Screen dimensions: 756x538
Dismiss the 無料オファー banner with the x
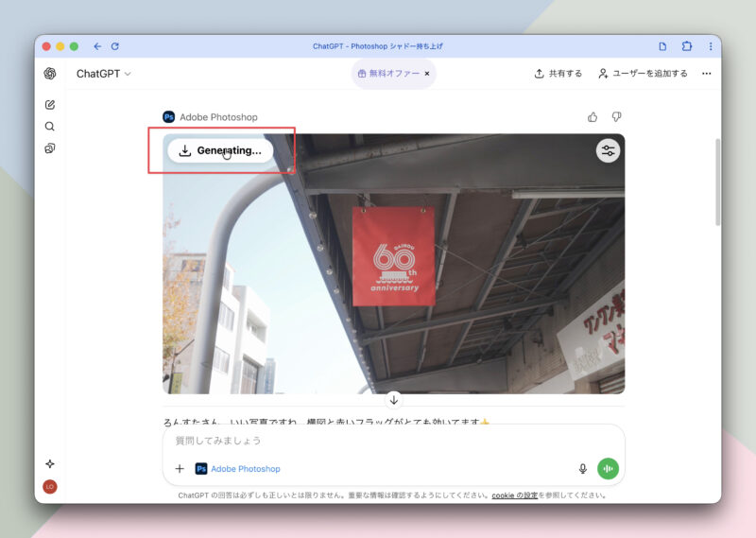427,74
